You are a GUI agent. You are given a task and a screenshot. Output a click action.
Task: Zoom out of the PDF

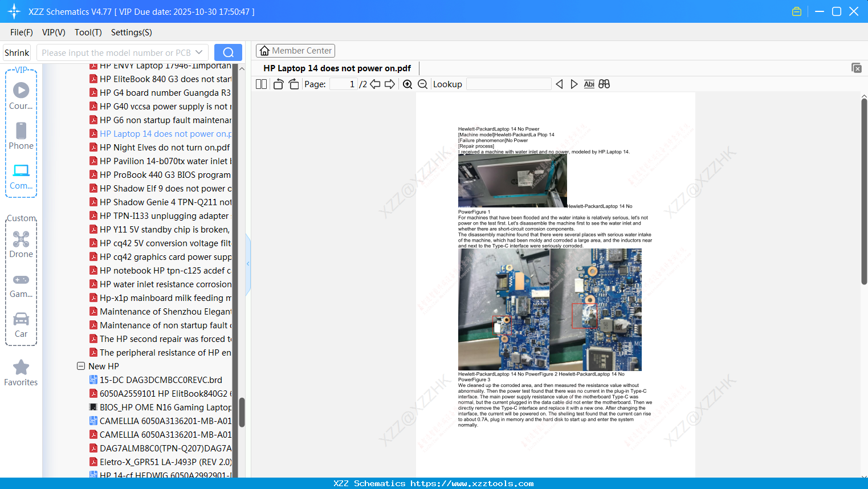click(x=422, y=84)
